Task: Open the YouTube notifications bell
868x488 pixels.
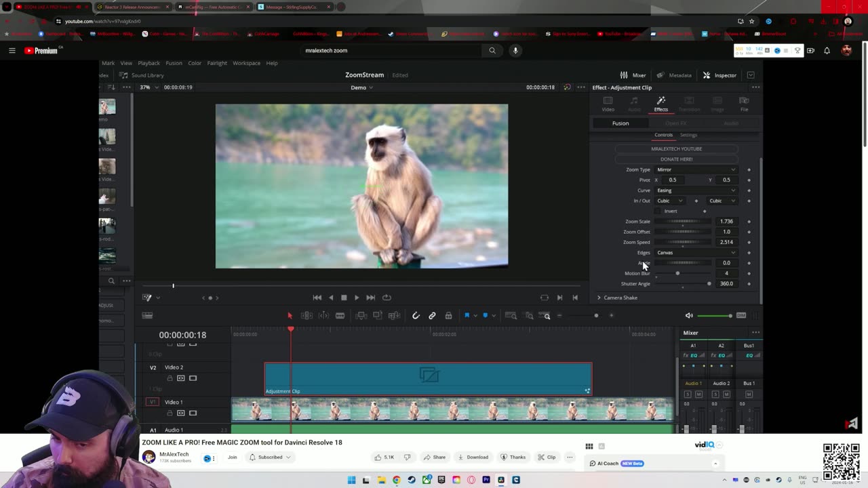Action: coord(827,50)
